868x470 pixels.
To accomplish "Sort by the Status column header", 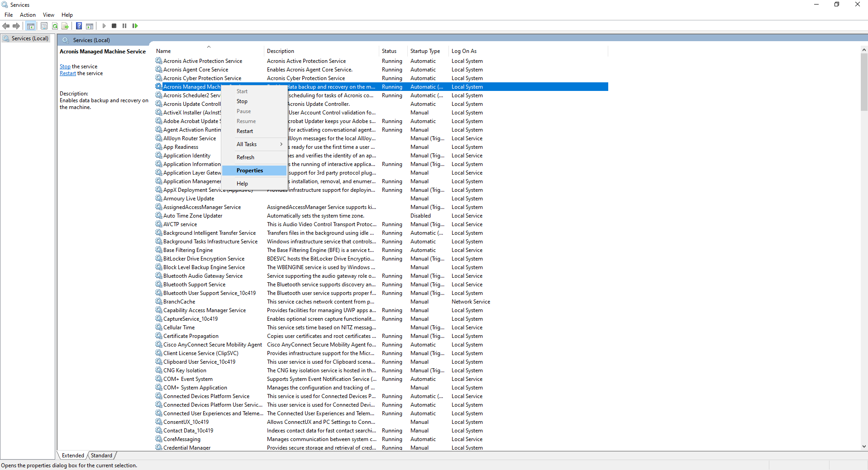I will tap(393, 51).
